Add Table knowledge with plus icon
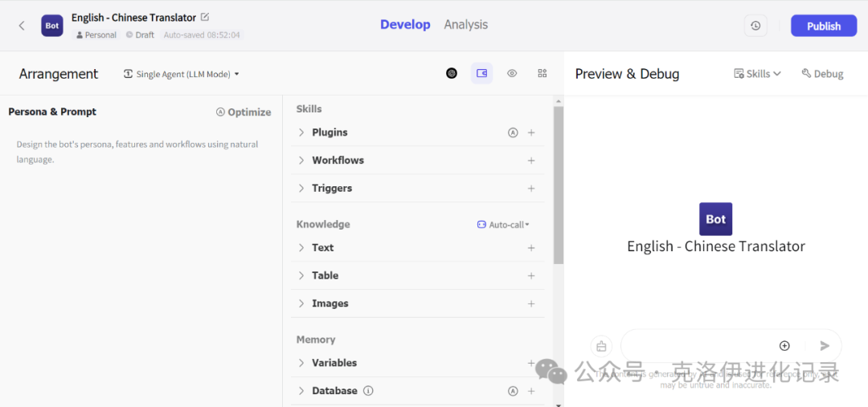Viewport: 868px width, 407px height. pos(531,275)
